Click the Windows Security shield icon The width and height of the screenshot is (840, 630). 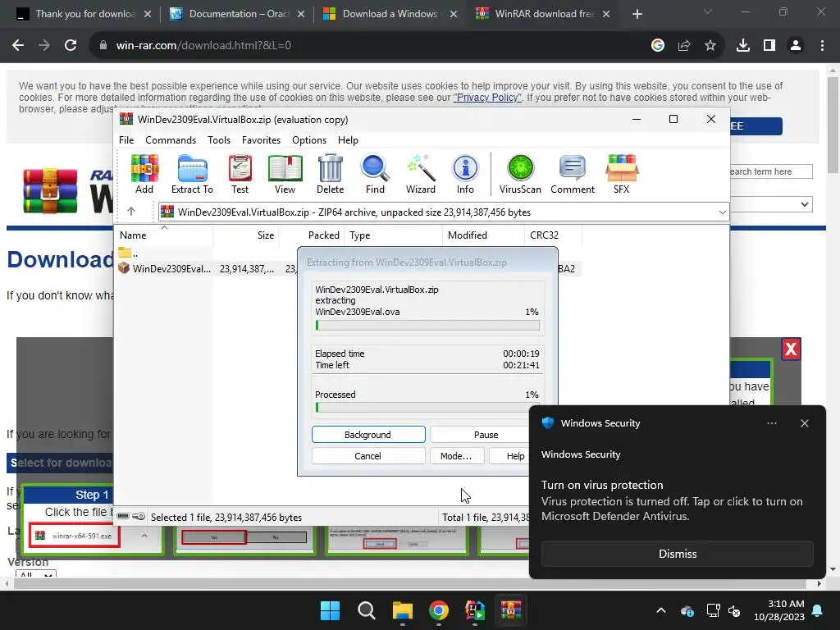point(547,422)
